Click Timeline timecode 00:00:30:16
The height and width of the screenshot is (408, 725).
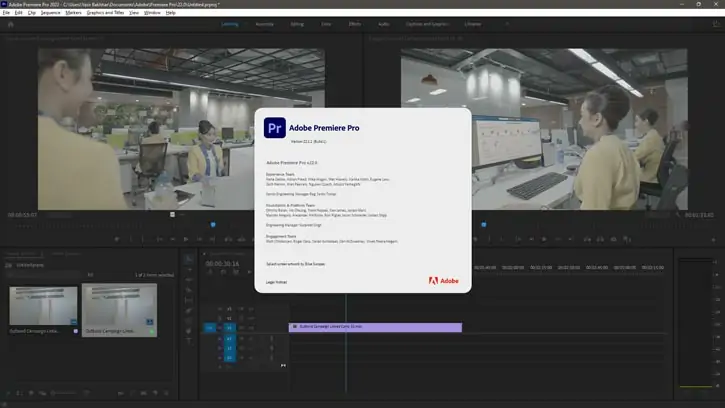[x=222, y=264]
